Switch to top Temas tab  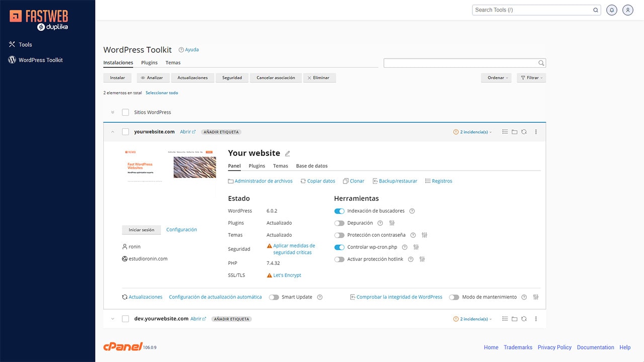173,63
